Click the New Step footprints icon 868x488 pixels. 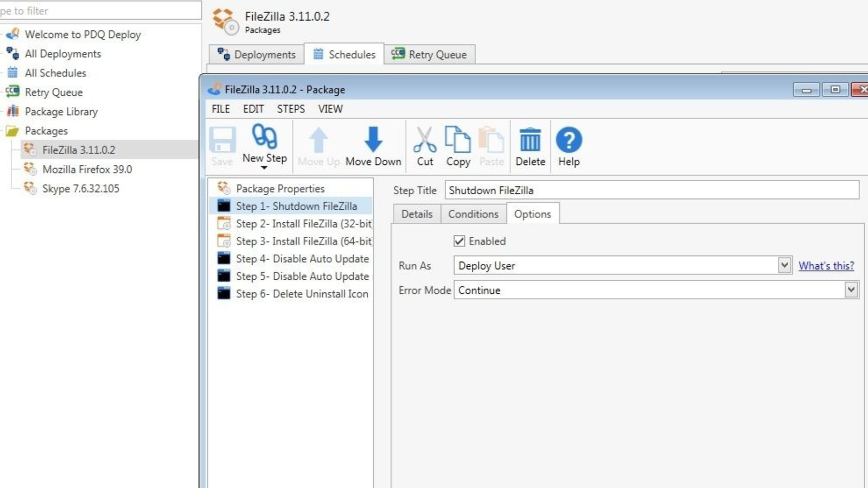click(x=264, y=136)
